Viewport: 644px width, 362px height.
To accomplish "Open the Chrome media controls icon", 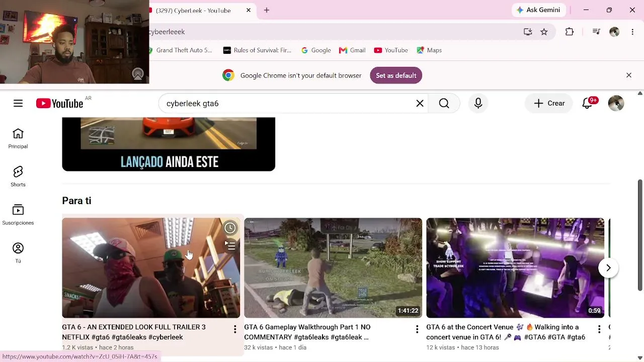I will [596, 32].
